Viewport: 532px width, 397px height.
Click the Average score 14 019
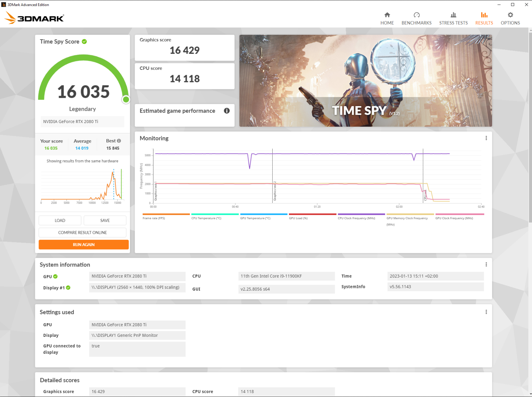pos(82,148)
